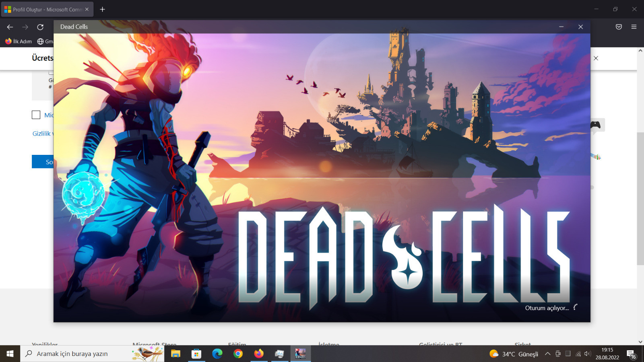Image resolution: width=644 pixels, height=362 pixels.
Task: Minimize the Dead Cells launcher window
Action: (561, 27)
